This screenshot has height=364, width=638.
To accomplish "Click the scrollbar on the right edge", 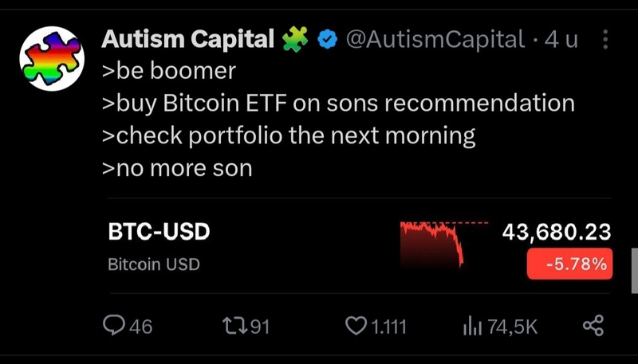I will coord(634,271).
